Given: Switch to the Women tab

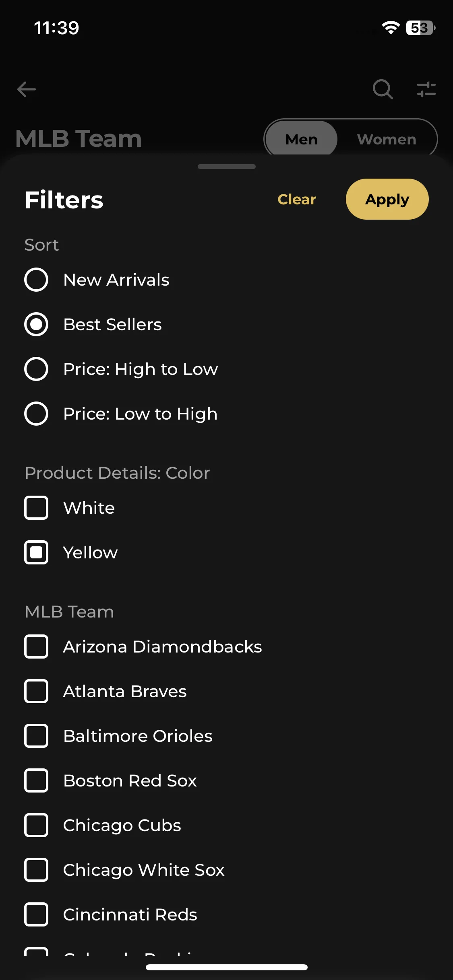Looking at the screenshot, I should [x=387, y=139].
